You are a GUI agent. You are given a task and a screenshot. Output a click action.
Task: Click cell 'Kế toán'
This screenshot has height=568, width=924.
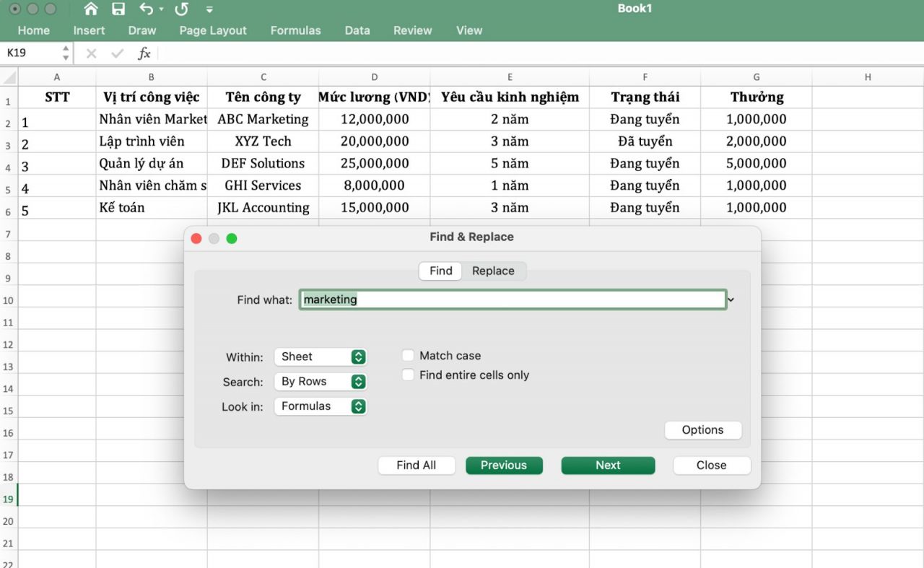[x=152, y=208]
